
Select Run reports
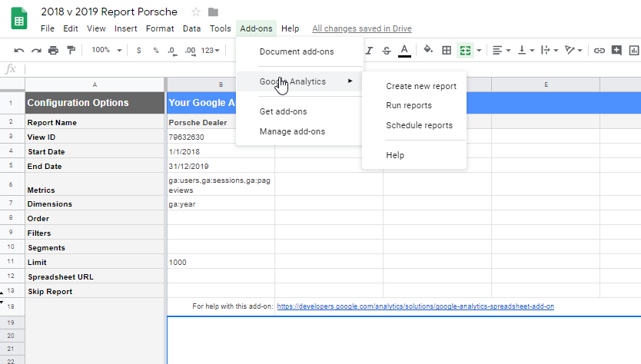(414, 105)
